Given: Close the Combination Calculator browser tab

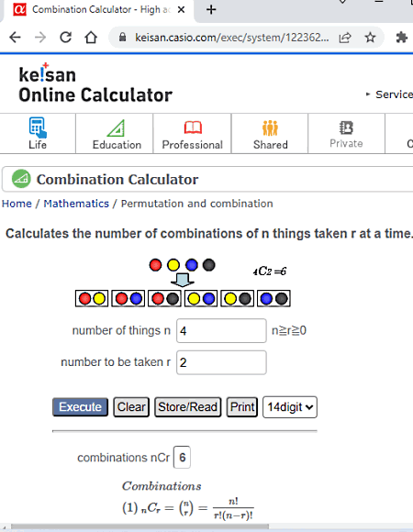Looking at the screenshot, I should (181, 9).
